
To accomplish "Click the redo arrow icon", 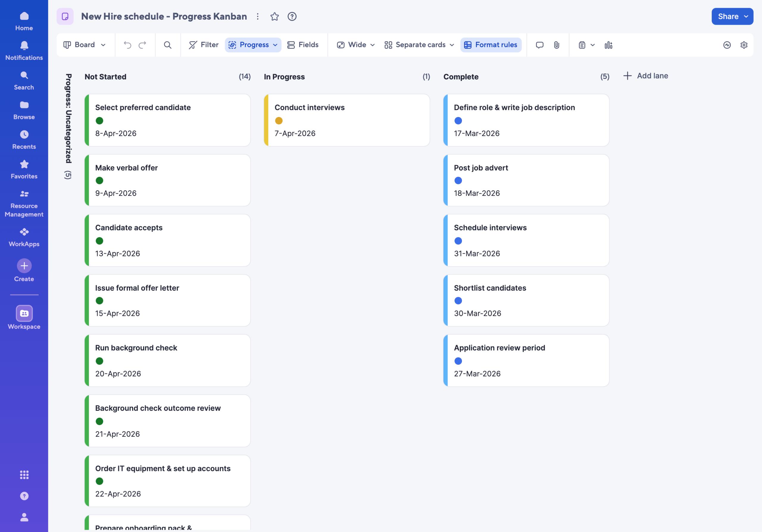I will [142, 45].
